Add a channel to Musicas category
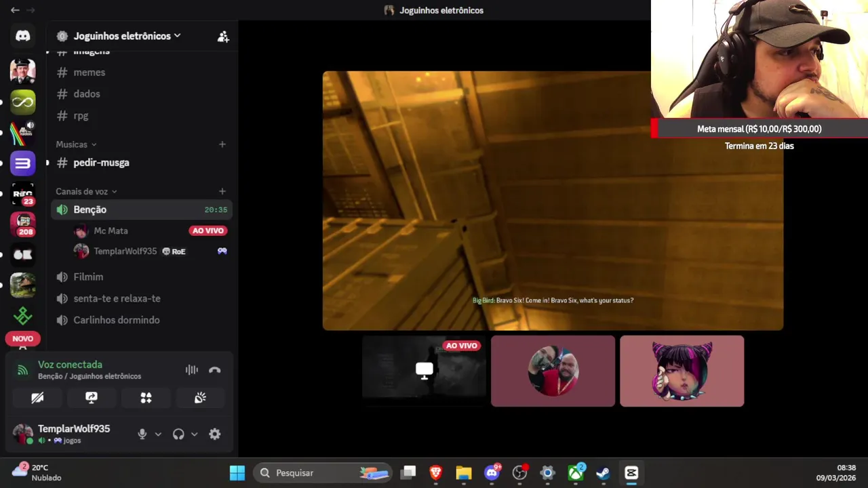Viewport: 868px width, 488px height. point(222,144)
